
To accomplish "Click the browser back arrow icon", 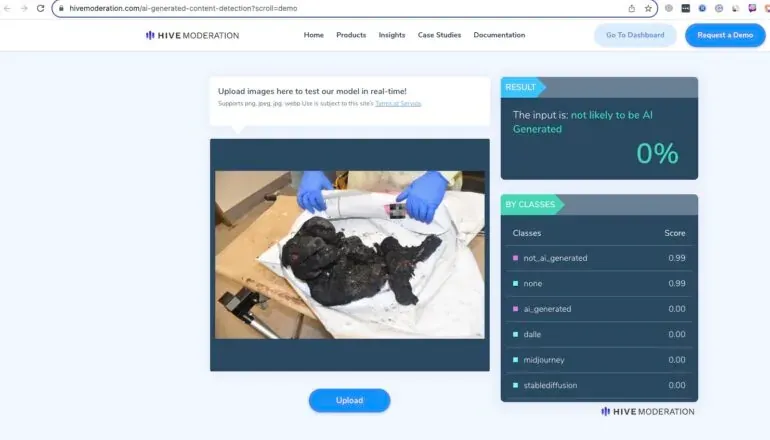I will pyautogui.click(x=7, y=8).
